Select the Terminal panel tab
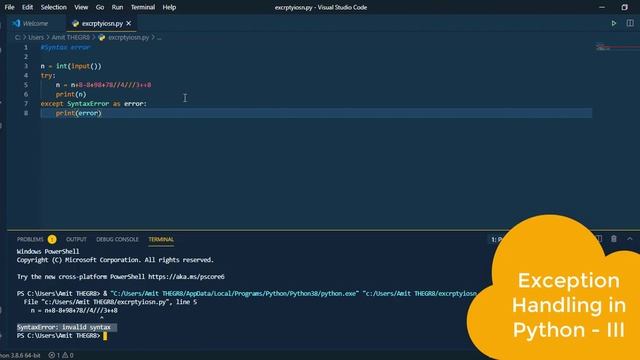This screenshot has height=360, width=640. (x=161, y=239)
